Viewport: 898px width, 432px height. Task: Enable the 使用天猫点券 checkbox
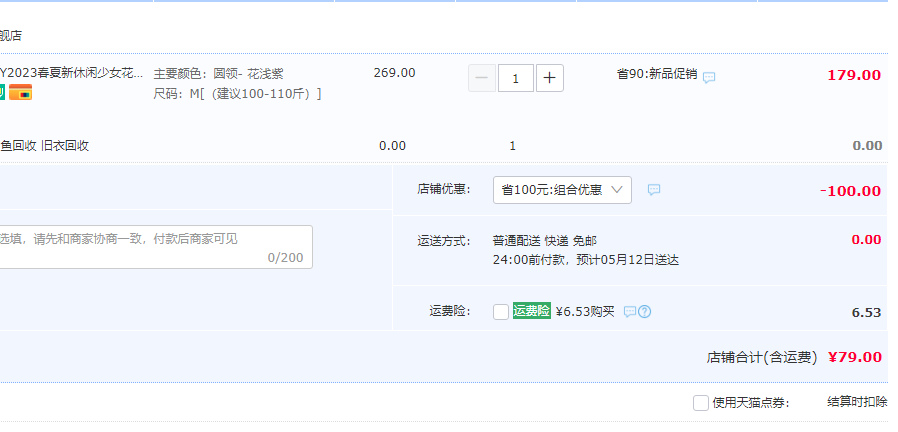[701, 403]
